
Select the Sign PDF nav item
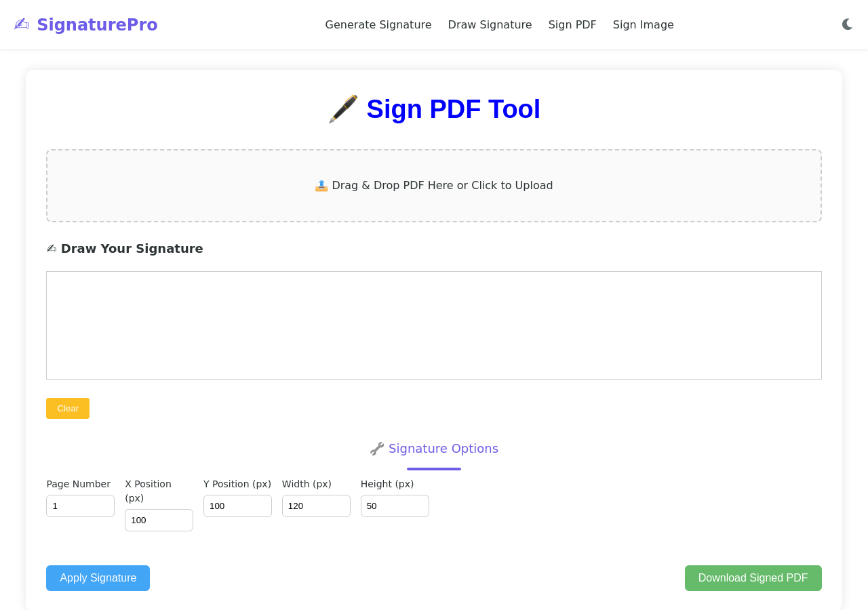coord(572,24)
